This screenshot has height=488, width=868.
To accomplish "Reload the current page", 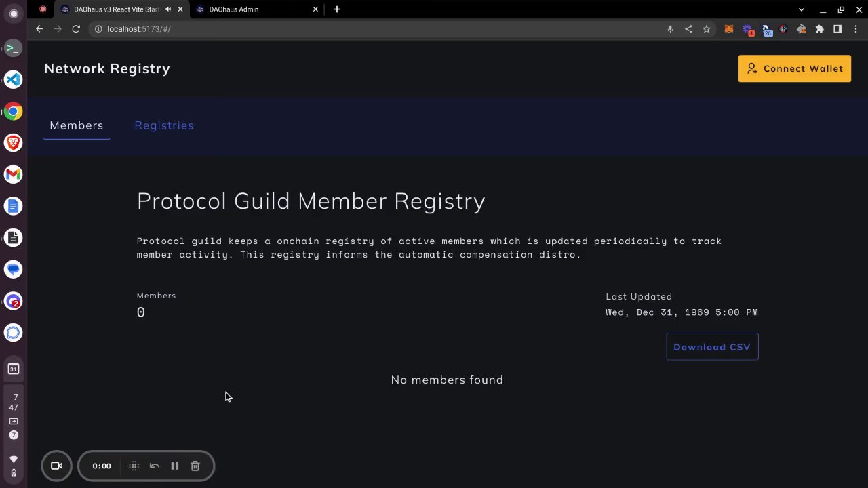I will point(76,29).
